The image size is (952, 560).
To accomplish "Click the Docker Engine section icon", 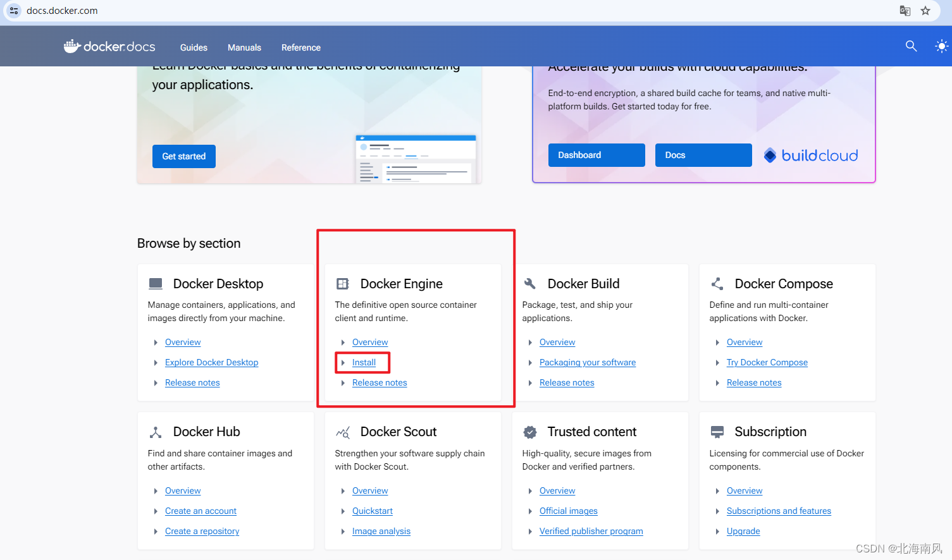I will tap(343, 284).
